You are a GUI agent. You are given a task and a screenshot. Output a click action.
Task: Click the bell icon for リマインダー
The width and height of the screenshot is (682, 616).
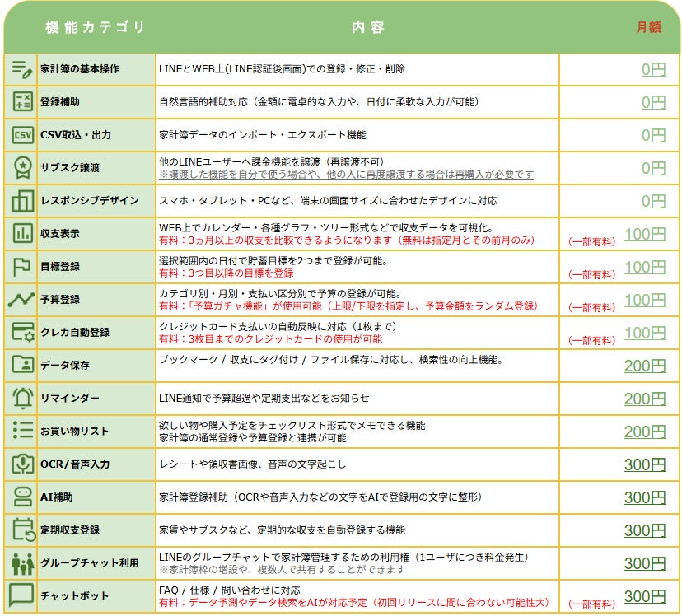click(21, 399)
